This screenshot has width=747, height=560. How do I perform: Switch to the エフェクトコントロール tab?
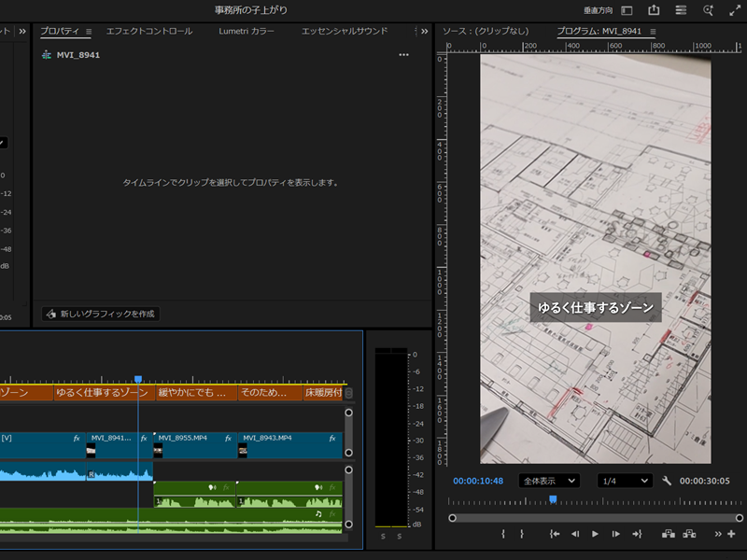149,32
